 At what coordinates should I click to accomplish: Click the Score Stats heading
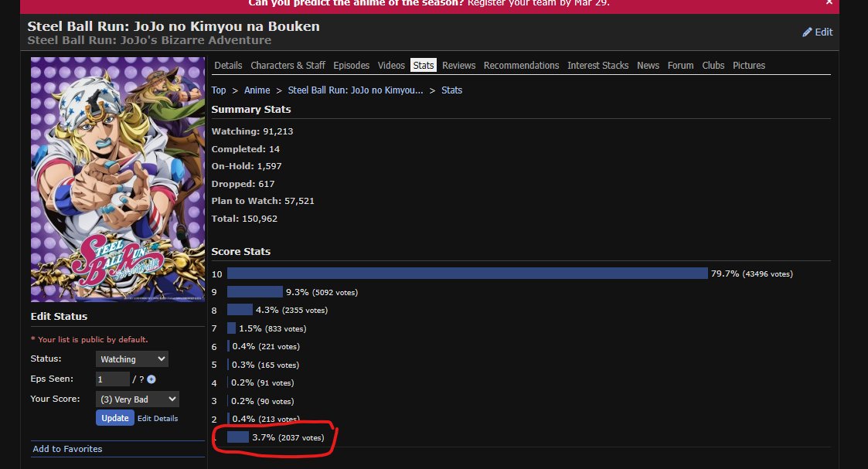[x=241, y=252]
